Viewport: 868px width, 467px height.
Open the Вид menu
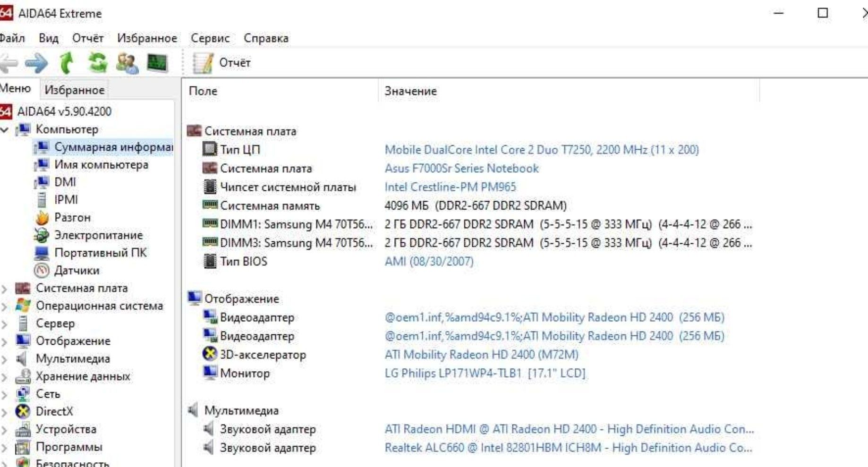coord(48,38)
